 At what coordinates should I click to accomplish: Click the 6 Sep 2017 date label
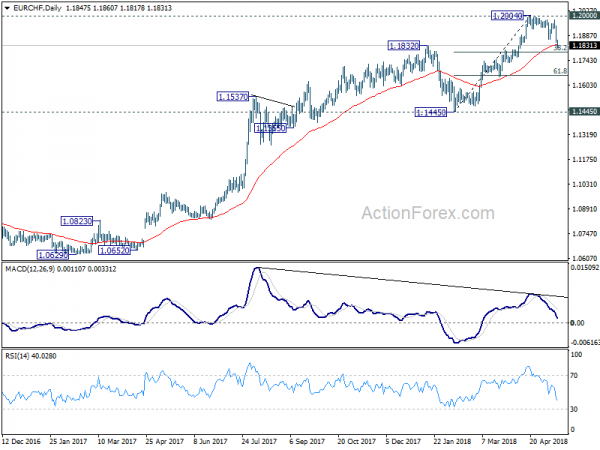pos(307,442)
